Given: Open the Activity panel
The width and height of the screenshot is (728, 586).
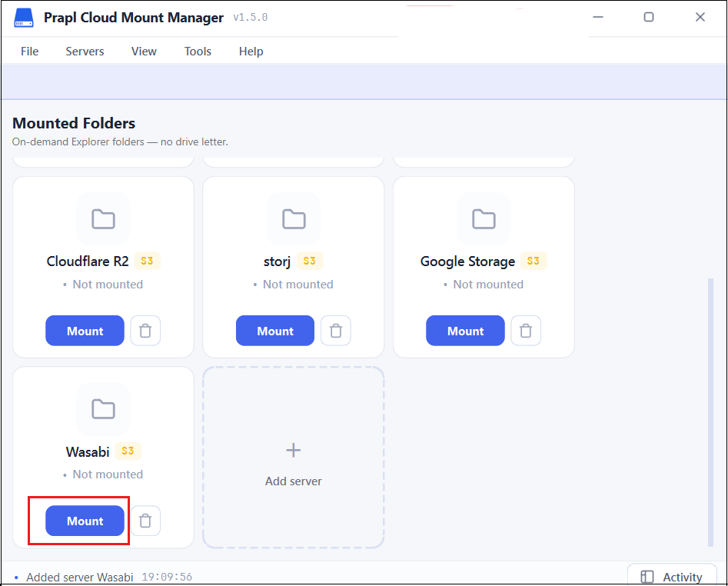Looking at the screenshot, I should click(x=672, y=576).
